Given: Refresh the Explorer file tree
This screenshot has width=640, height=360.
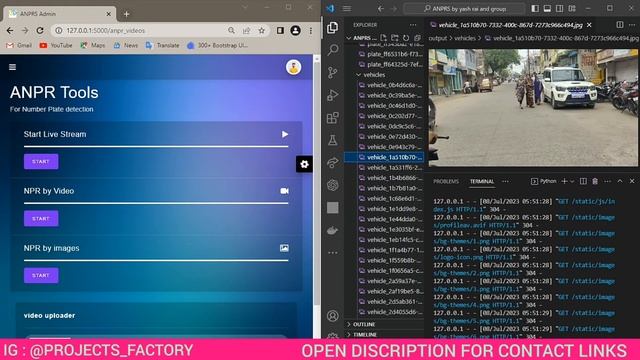Looking at the screenshot, I should click(406, 38).
